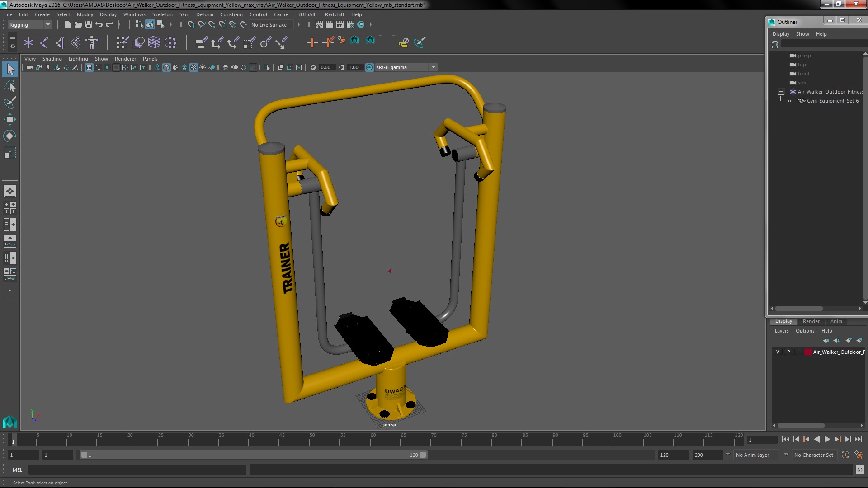The image size is (868, 488).
Task: Toggle sRGB gamma color management icon
Action: click(369, 67)
